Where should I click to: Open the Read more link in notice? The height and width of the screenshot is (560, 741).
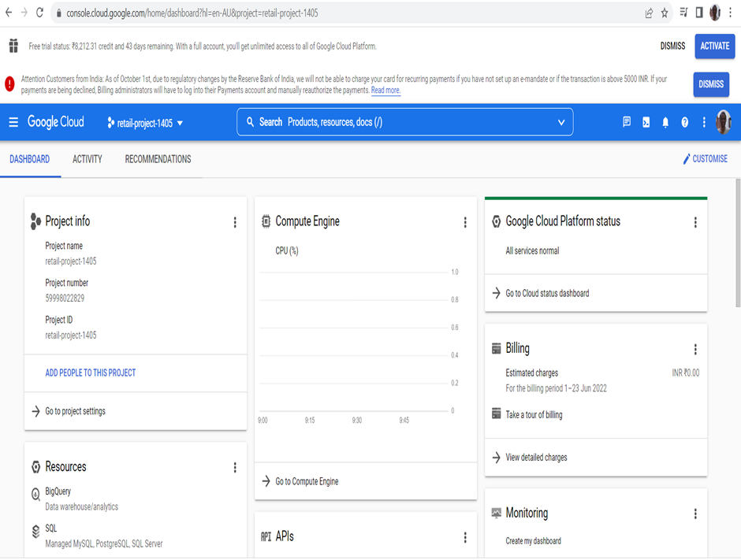tap(385, 91)
